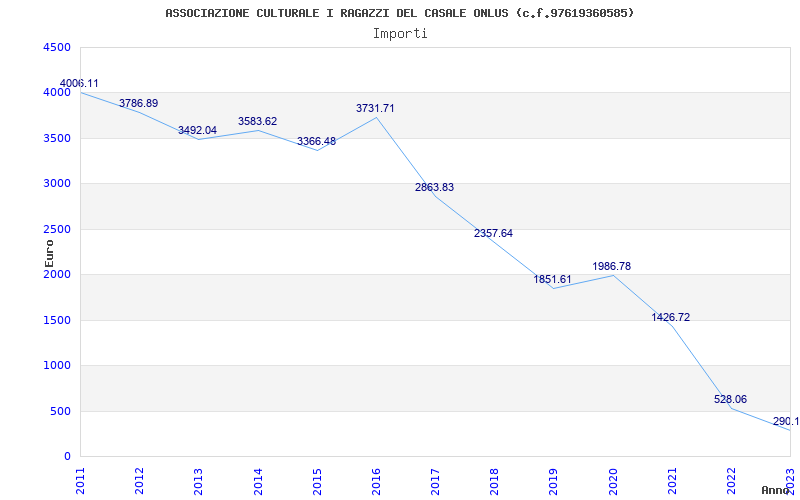This screenshot has width=800, height=500.
Task: Click the y-axis value 500
Action: (x=60, y=411)
